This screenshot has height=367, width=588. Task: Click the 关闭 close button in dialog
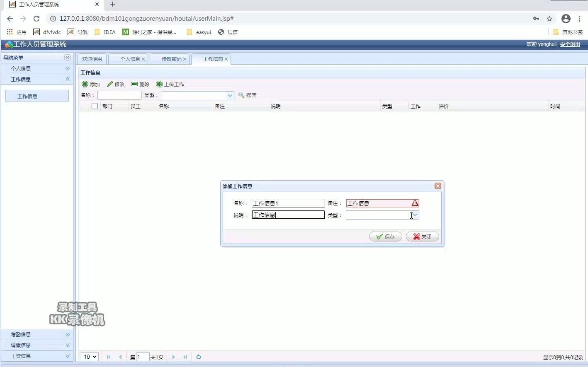(423, 237)
